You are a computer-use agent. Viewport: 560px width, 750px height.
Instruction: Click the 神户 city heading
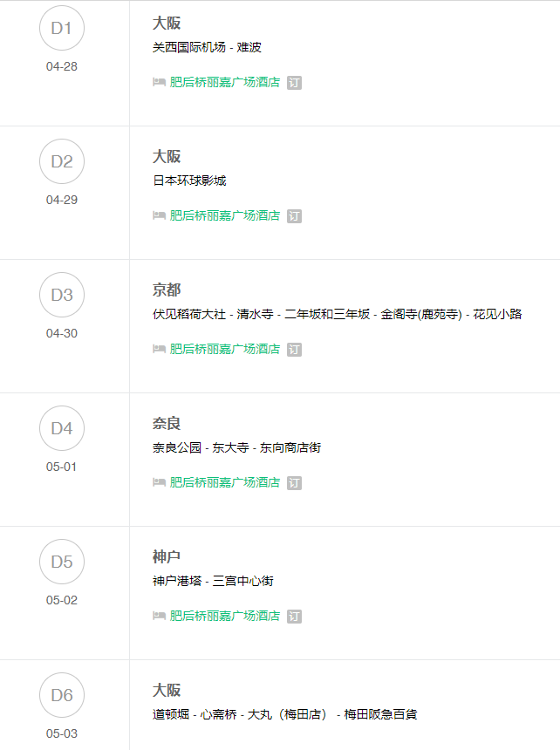(167, 557)
